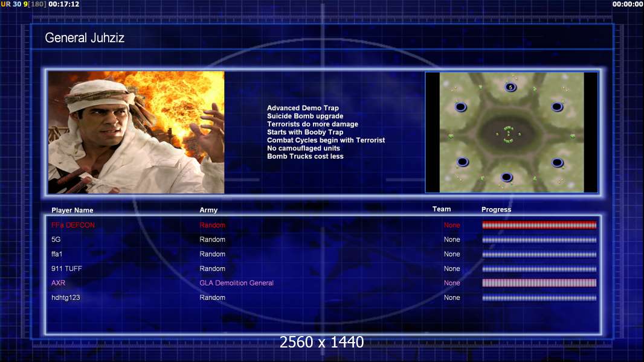Image resolution: width=644 pixels, height=362 pixels.
Task: Select 'Starts with Booby Trap' line
Action: point(305,132)
